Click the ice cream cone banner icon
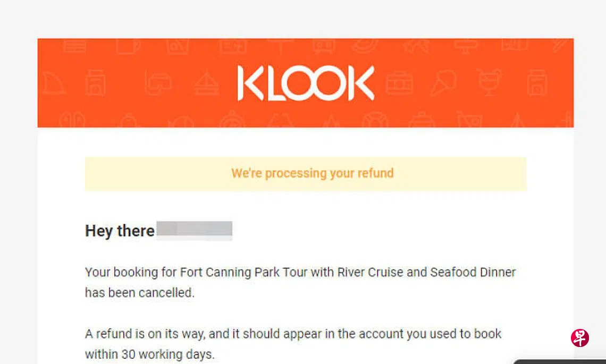 [443, 84]
